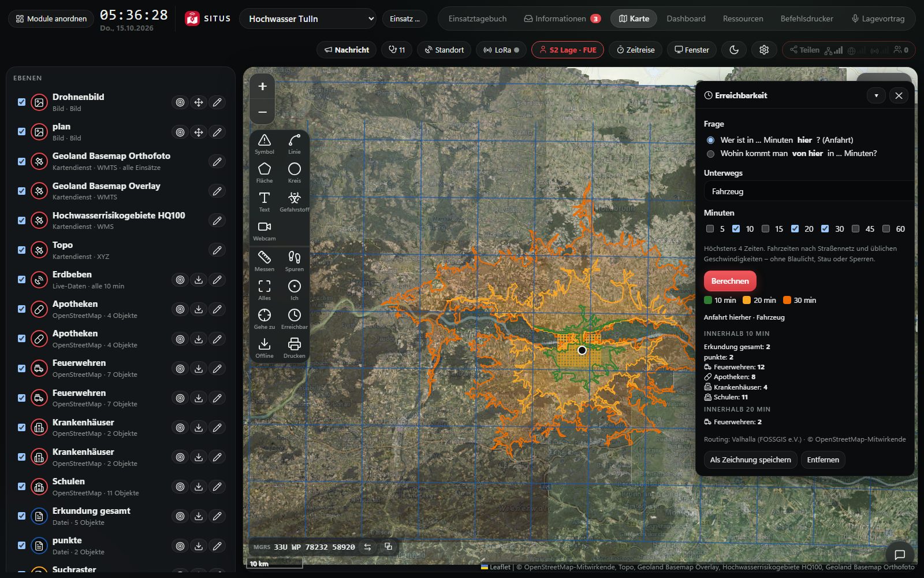Collapse the Erreichbarkeit panel arrow
This screenshot has height=578, width=924.
876,96
